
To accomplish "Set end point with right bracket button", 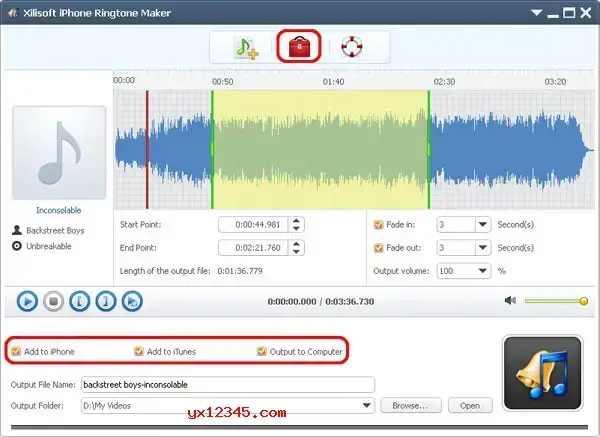I will point(106,301).
